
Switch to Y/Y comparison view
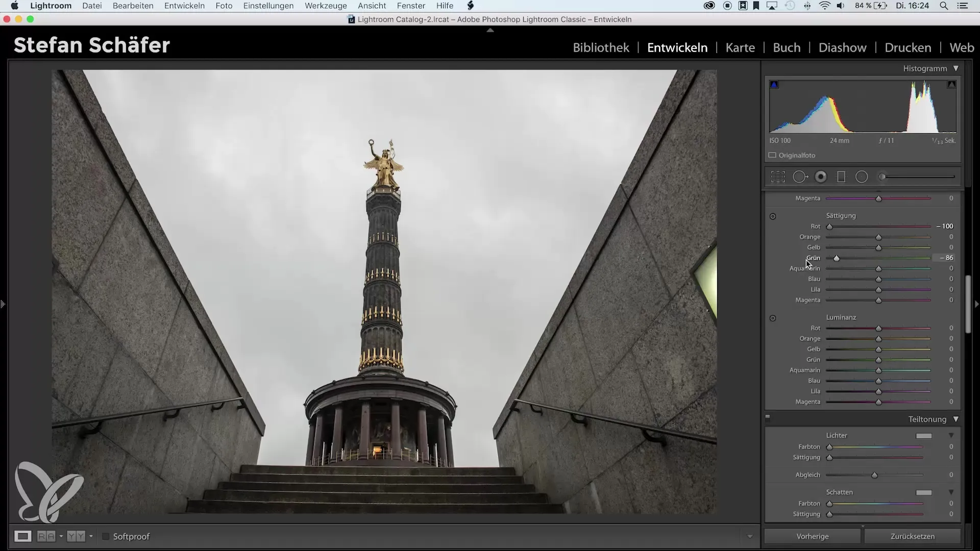tap(76, 536)
